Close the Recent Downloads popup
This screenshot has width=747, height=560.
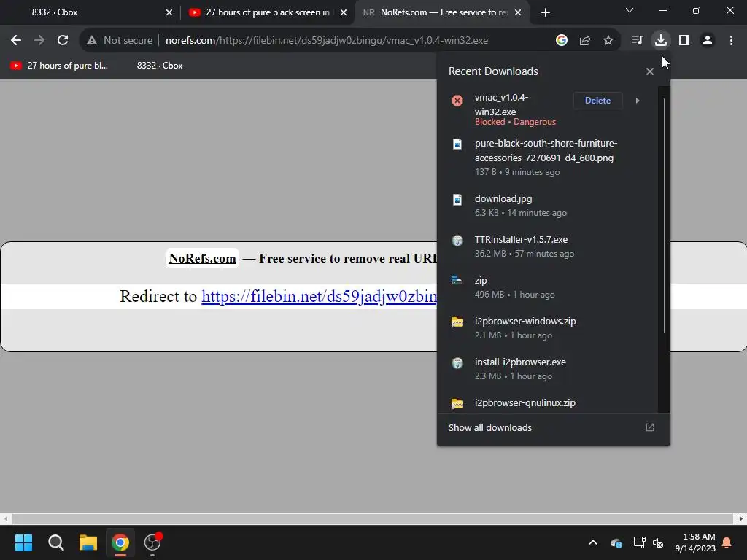(650, 71)
